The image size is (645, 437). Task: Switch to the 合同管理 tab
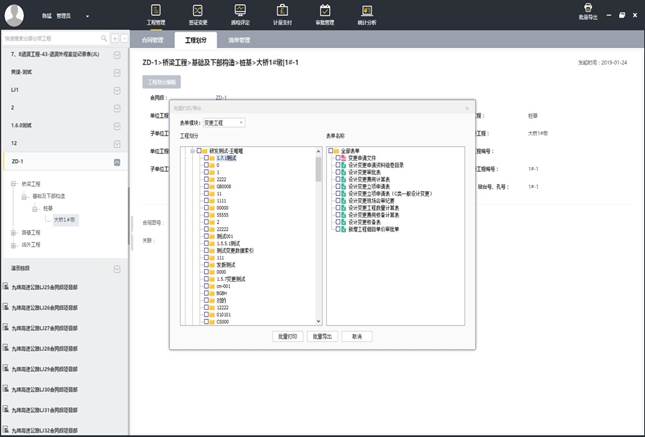click(153, 40)
